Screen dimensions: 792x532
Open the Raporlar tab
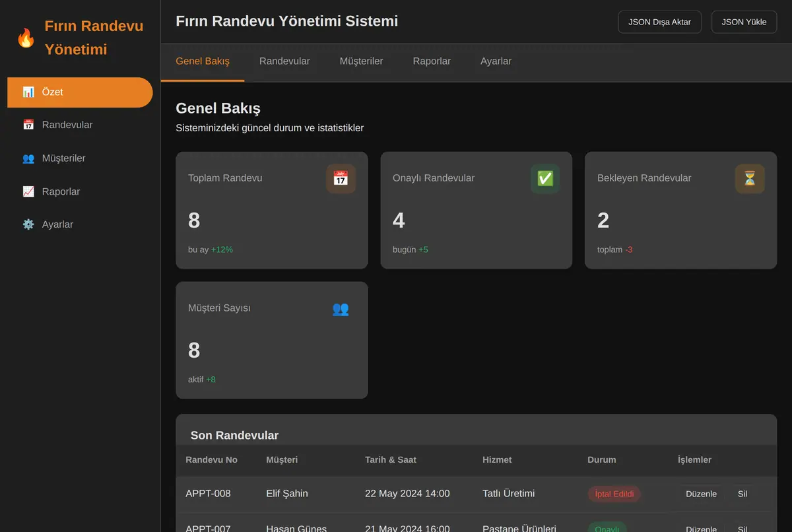tap(432, 61)
